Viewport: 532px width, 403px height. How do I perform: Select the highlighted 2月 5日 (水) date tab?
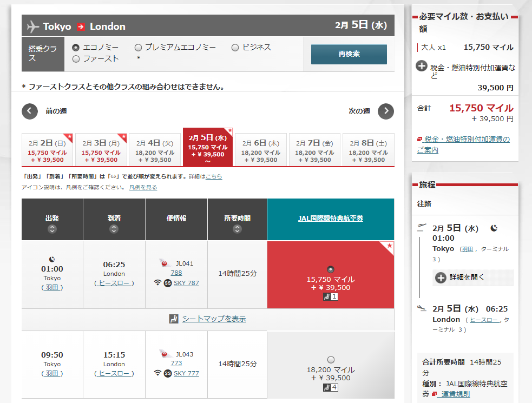point(208,147)
